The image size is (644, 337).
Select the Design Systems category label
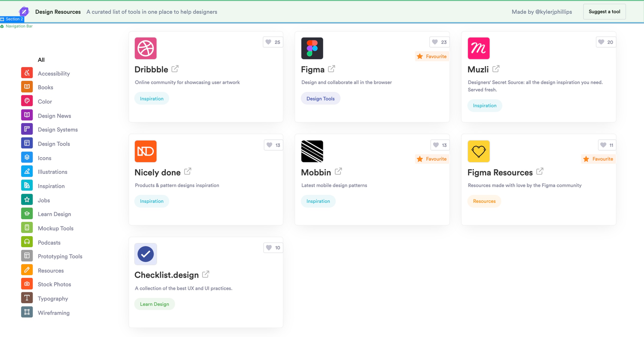pos(58,130)
